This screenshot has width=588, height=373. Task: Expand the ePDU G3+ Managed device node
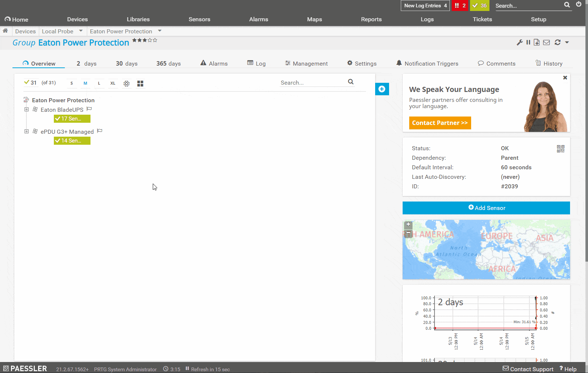[x=26, y=132]
